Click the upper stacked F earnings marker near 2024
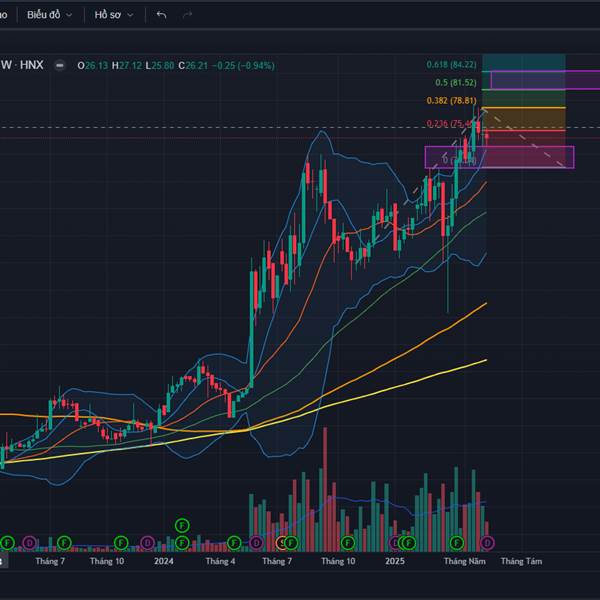 tap(182, 525)
